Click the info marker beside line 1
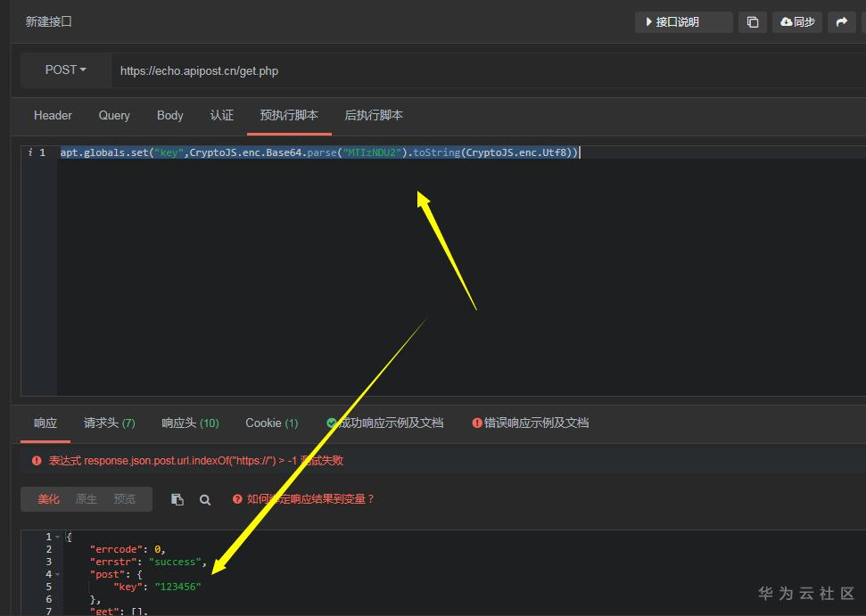 pyautogui.click(x=30, y=152)
